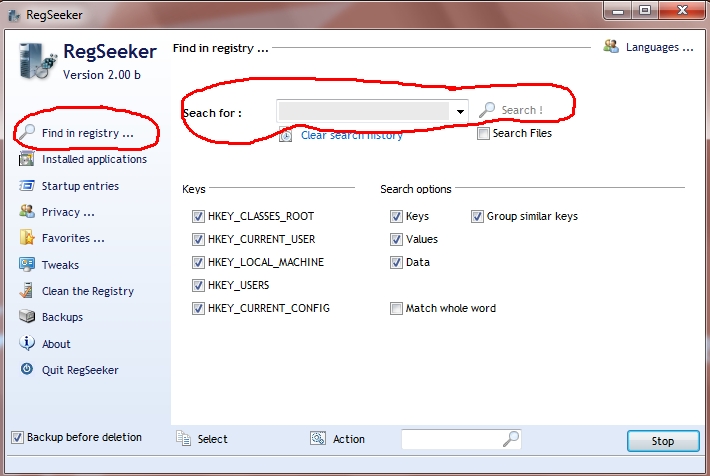
Task: Toggle the HKEY_USERS checkbox
Action: [x=198, y=285]
